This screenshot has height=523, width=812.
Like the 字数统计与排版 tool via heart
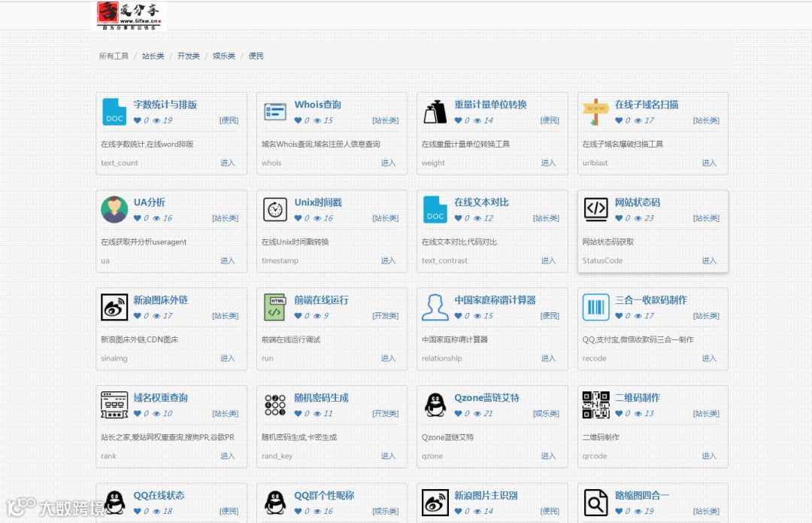(138, 120)
